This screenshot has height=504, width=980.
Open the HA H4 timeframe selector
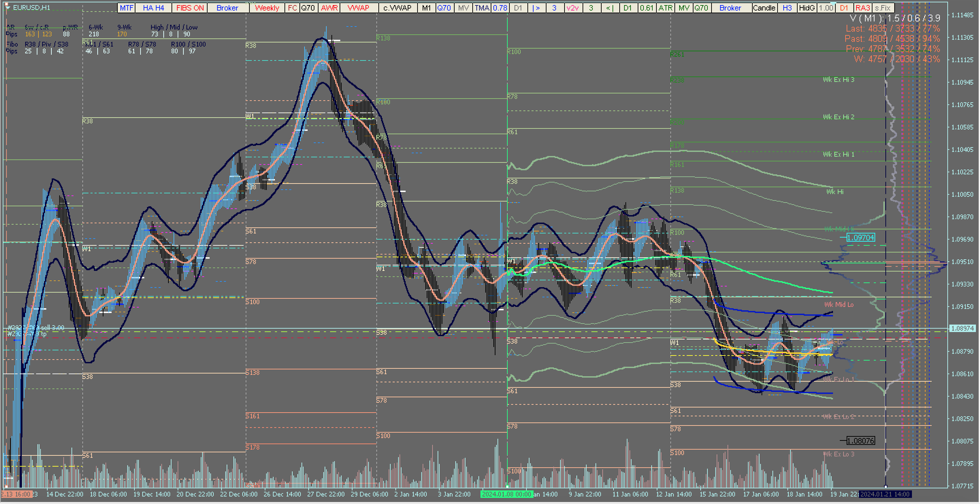click(x=153, y=7)
